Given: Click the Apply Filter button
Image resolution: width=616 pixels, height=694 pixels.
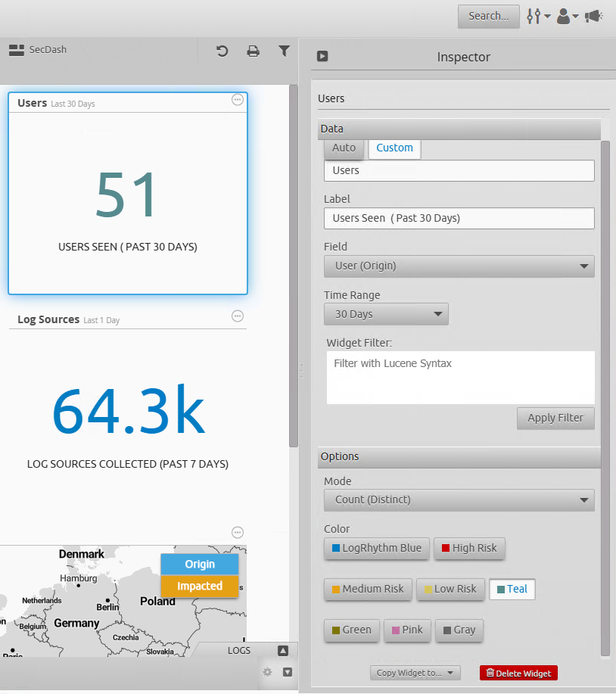Looking at the screenshot, I should tap(555, 418).
